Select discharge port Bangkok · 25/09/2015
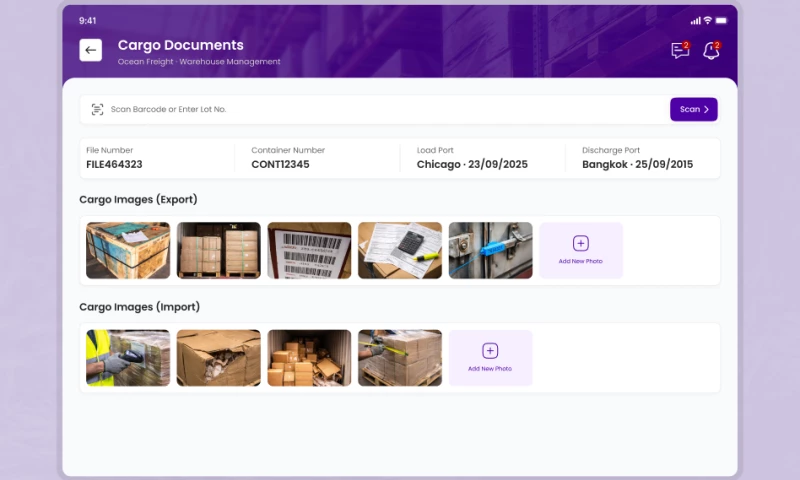Viewport: 800px width, 480px height. tap(637, 164)
